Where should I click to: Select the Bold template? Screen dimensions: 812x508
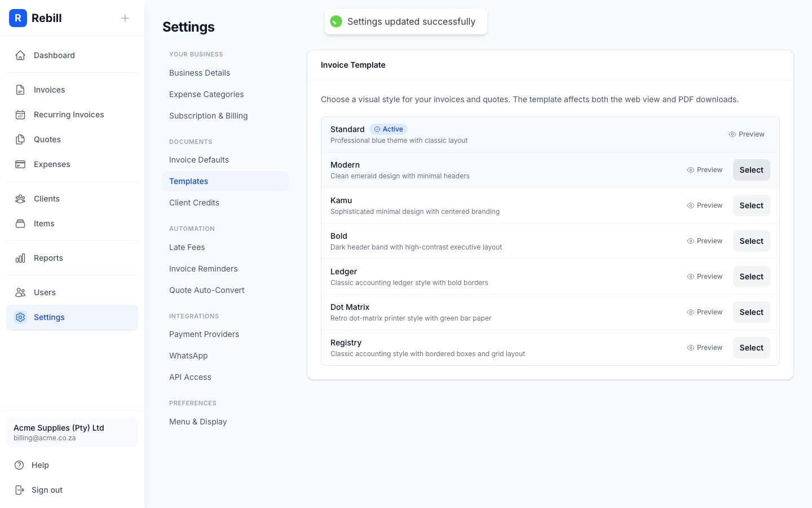click(x=751, y=241)
